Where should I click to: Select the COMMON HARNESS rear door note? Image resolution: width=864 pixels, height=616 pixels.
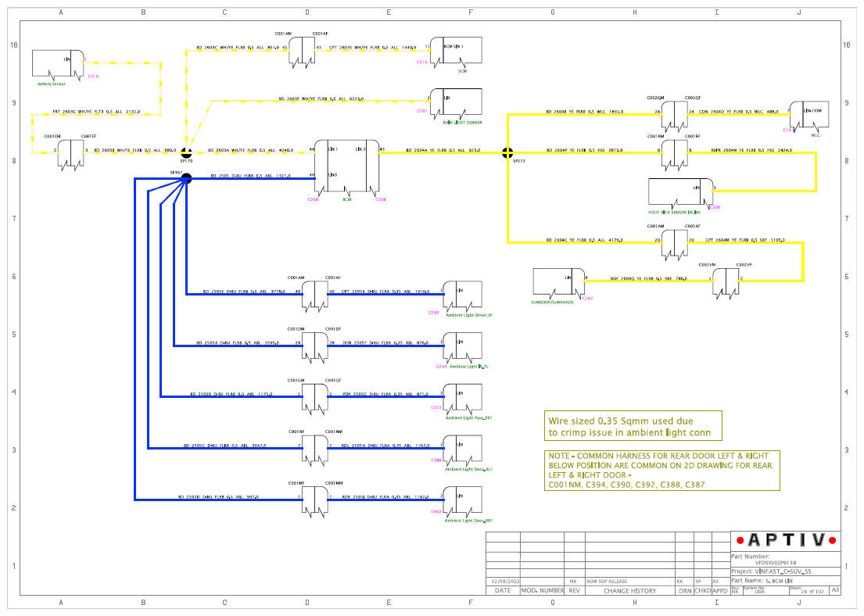coord(661,471)
